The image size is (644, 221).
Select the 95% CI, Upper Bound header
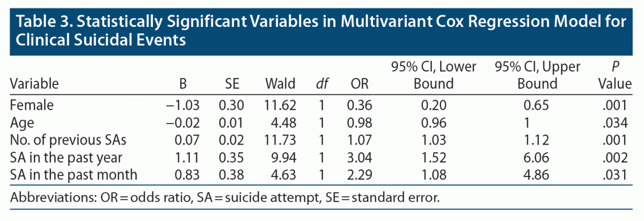tap(531, 76)
